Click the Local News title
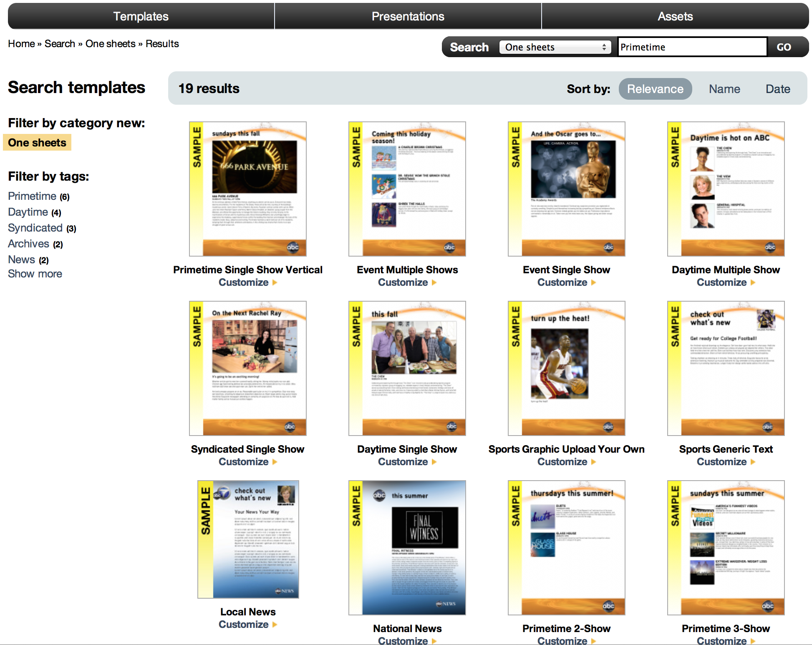This screenshot has width=812, height=645. 248,612
